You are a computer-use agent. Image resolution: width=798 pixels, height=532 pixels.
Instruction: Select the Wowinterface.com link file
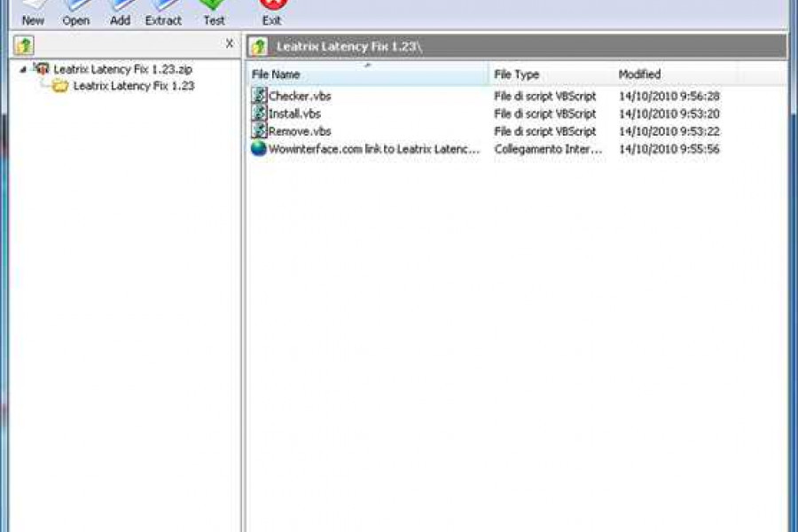pos(374,149)
